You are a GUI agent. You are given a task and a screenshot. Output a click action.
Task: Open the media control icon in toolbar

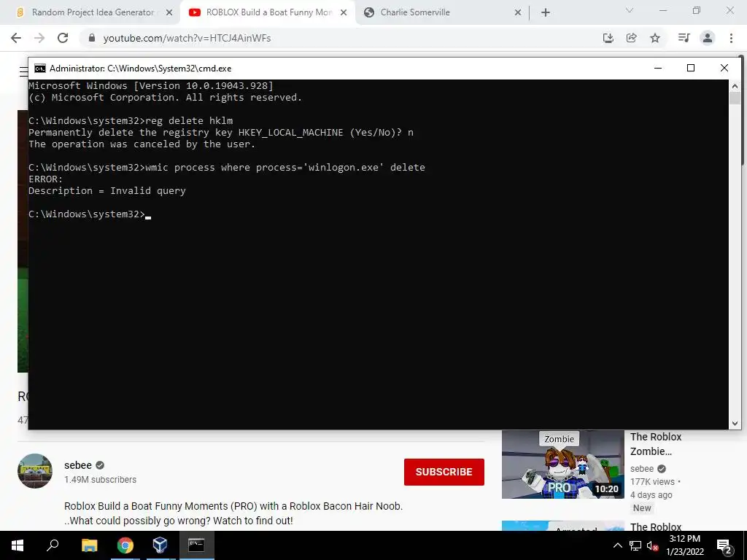[x=684, y=38]
